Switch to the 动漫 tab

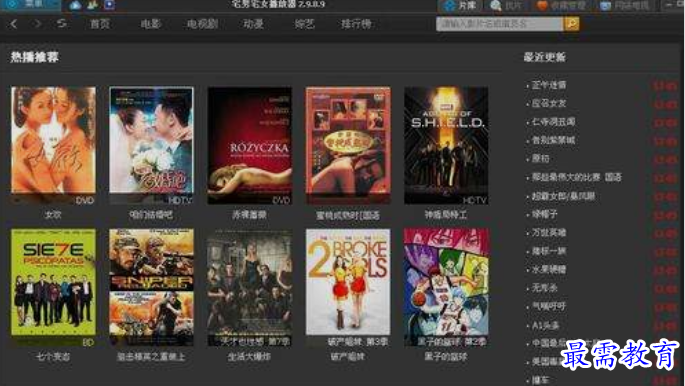[x=253, y=24]
